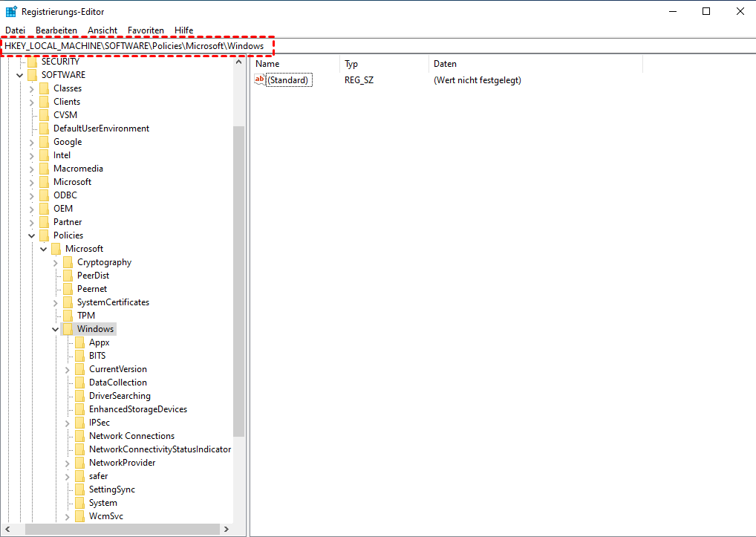Expand the SystemCertificates key
Screen dimensions: 756x537
click(x=56, y=303)
